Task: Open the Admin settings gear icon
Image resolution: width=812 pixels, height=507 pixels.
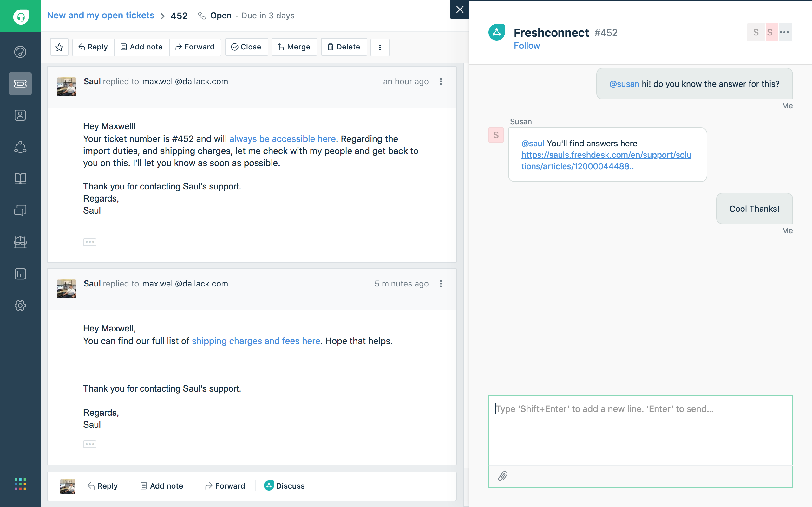Action: 20,305
